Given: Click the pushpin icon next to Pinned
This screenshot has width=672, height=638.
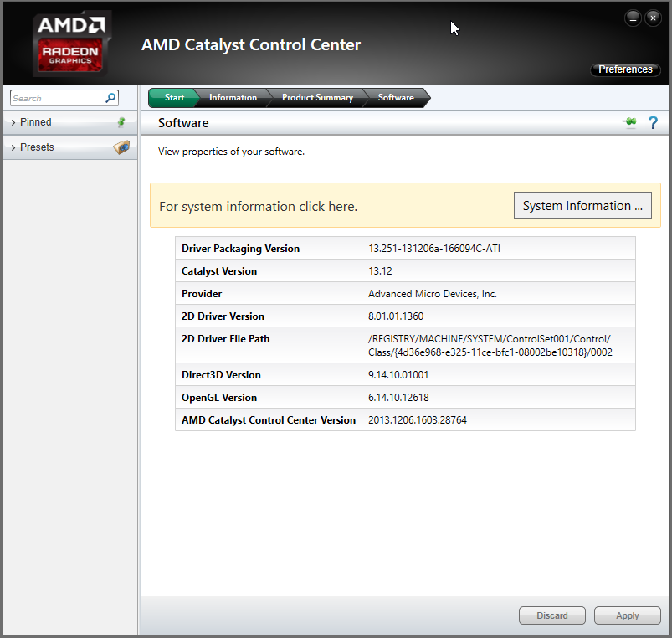Looking at the screenshot, I should tap(122, 122).
